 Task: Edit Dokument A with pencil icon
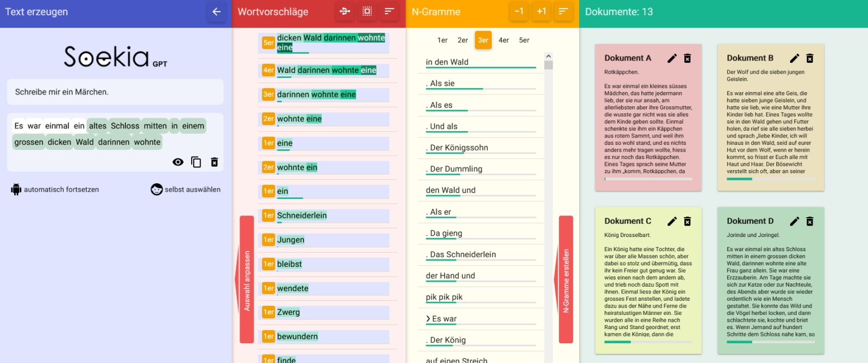(x=672, y=58)
